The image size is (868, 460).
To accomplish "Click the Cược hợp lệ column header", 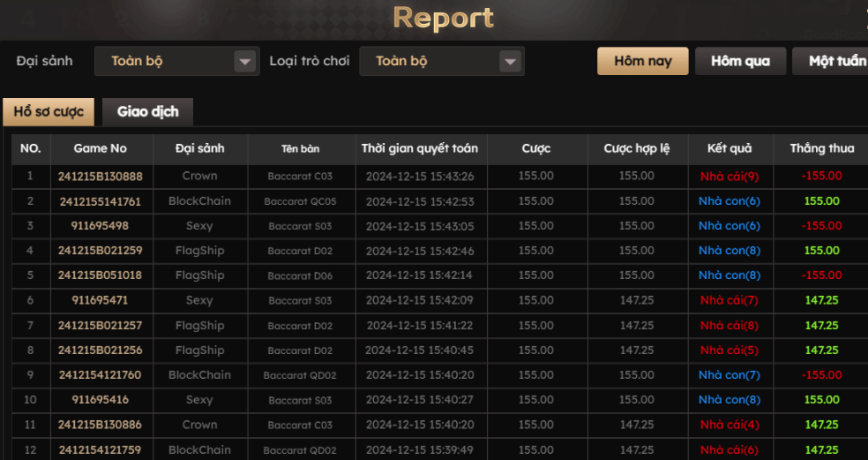I will click(x=636, y=148).
